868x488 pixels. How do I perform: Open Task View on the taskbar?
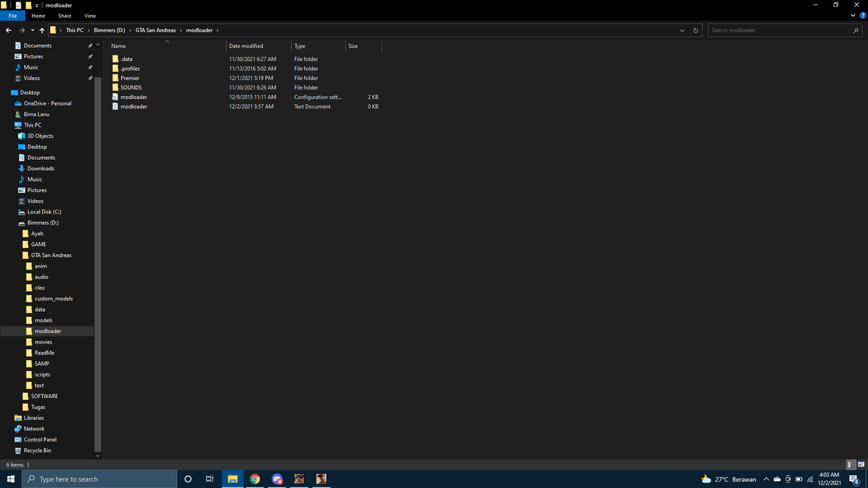(x=210, y=479)
